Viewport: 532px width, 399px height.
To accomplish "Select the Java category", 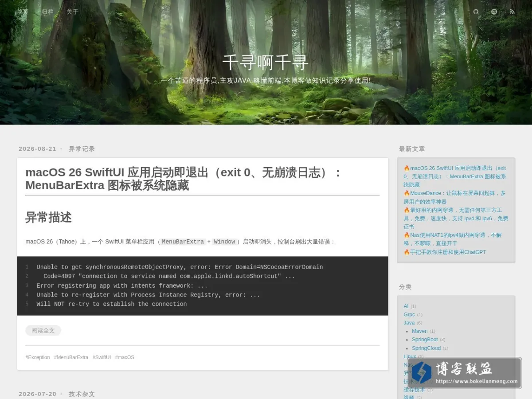I will (x=409, y=323).
